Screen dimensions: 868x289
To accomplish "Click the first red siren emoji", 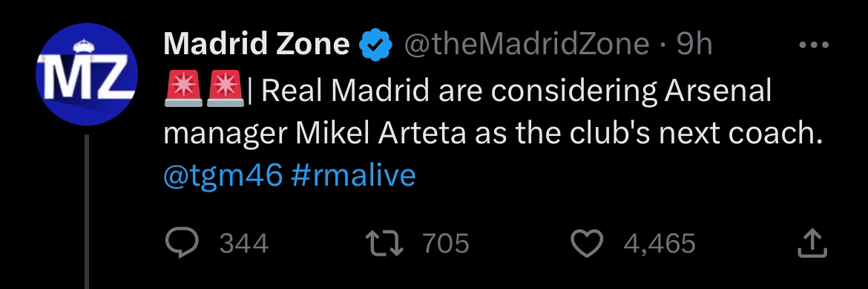I will coord(184,88).
